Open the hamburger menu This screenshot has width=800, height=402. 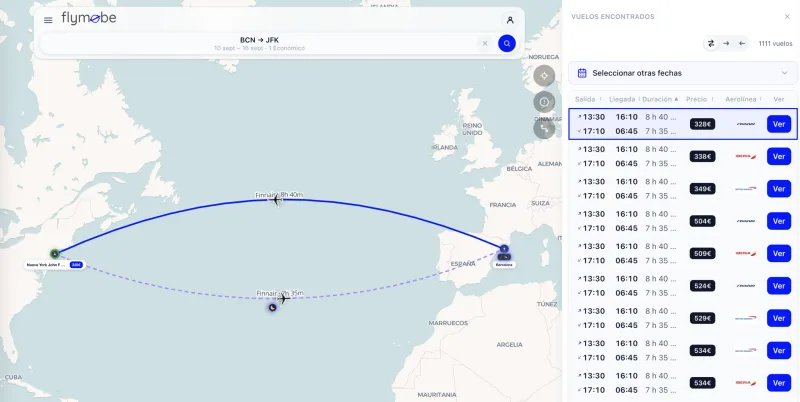[x=48, y=20]
